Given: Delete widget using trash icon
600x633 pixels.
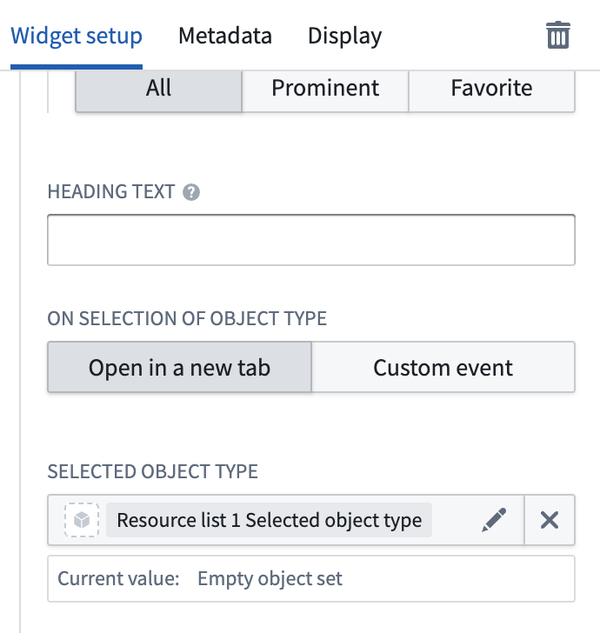Looking at the screenshot, I should (x=558, y=35).
